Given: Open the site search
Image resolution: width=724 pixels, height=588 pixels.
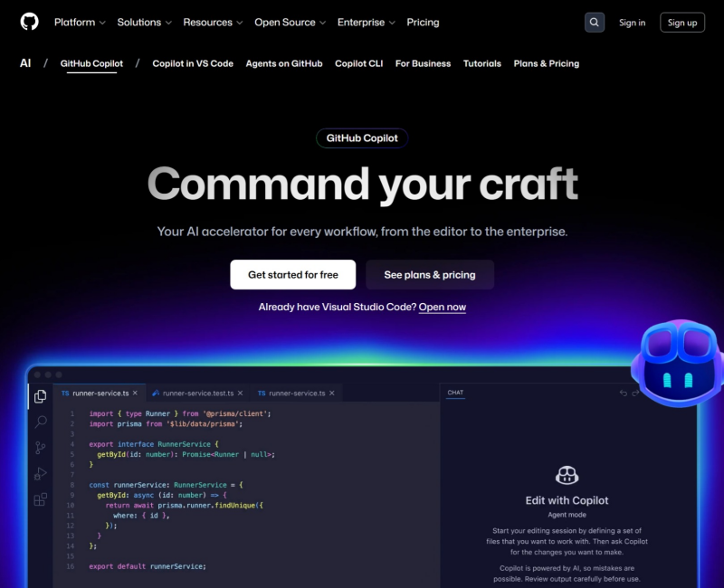Looking at the screenshot, I should (x=595, y=22).
